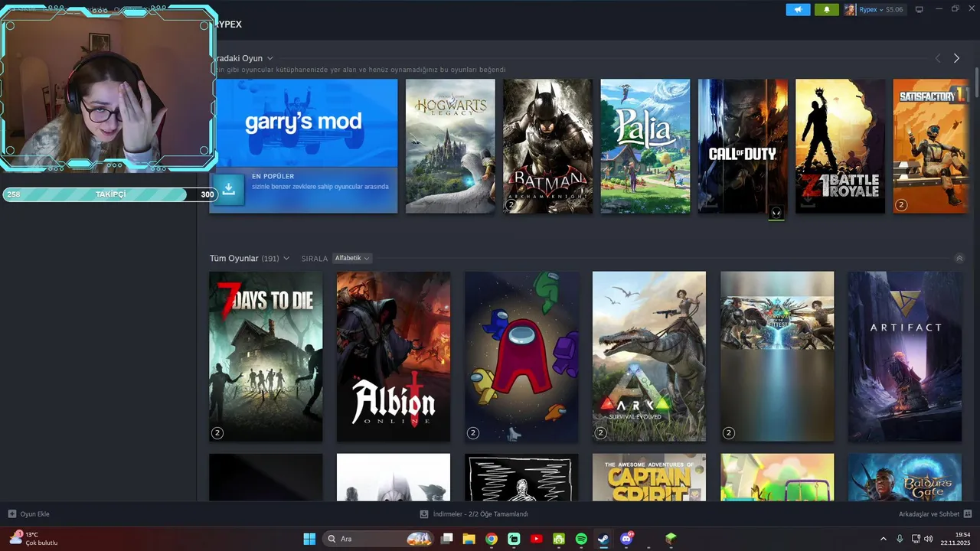Viewport: 980px width, 551px height.
Task: Open the Alfabetik sort dropdown
Action: pyautogui.click(x=352, y=259)
